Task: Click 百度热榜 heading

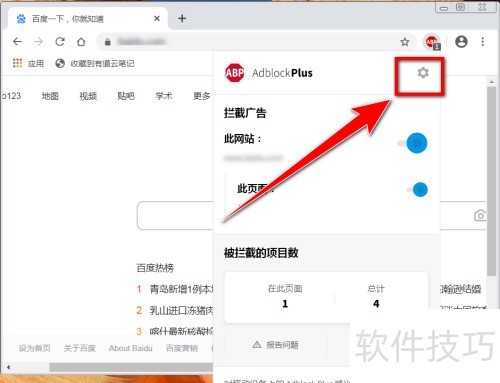Action: [155, 268]
